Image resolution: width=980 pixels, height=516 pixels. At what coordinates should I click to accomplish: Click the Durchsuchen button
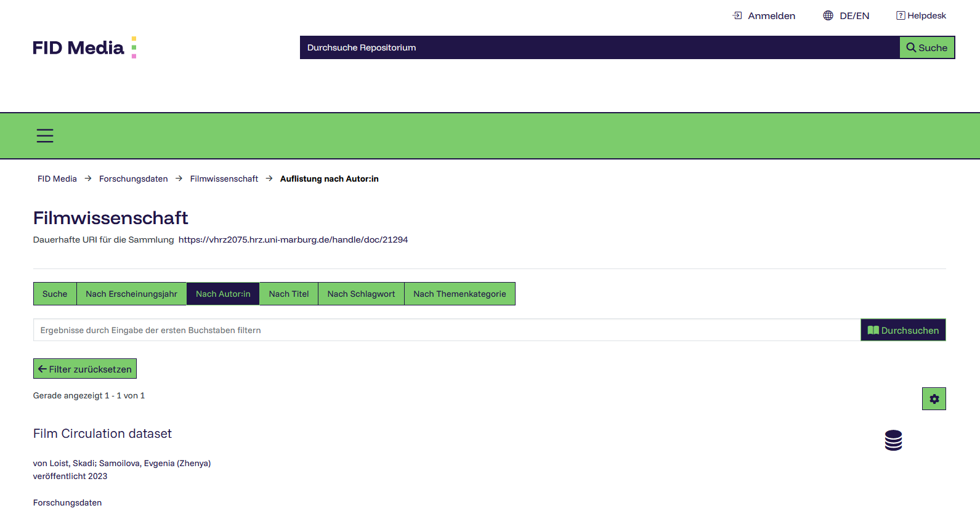[903, 330]
